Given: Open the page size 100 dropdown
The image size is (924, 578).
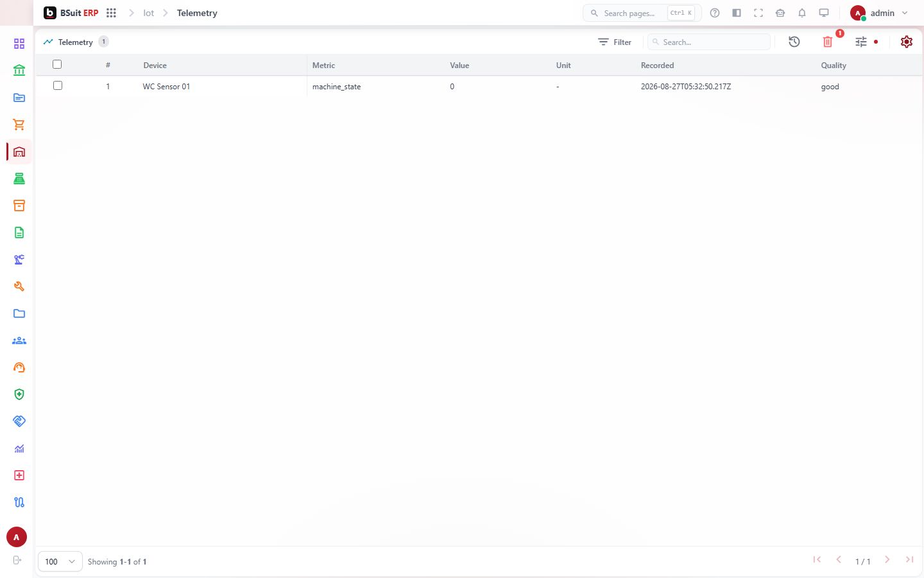Looking at the screenshot, I should (x=60, y=561).
